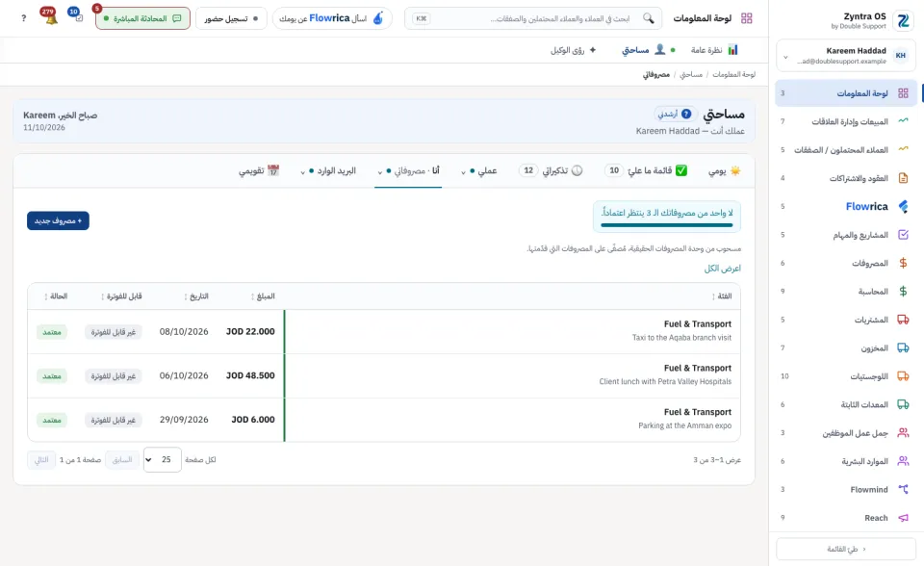This screenshot has height=566, width=924.
Task: Sort by the الحالة column header
Action: point(56,296)
